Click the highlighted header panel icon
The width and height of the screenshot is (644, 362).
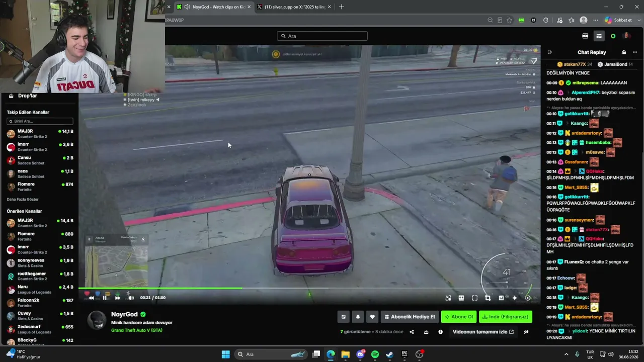599,36
